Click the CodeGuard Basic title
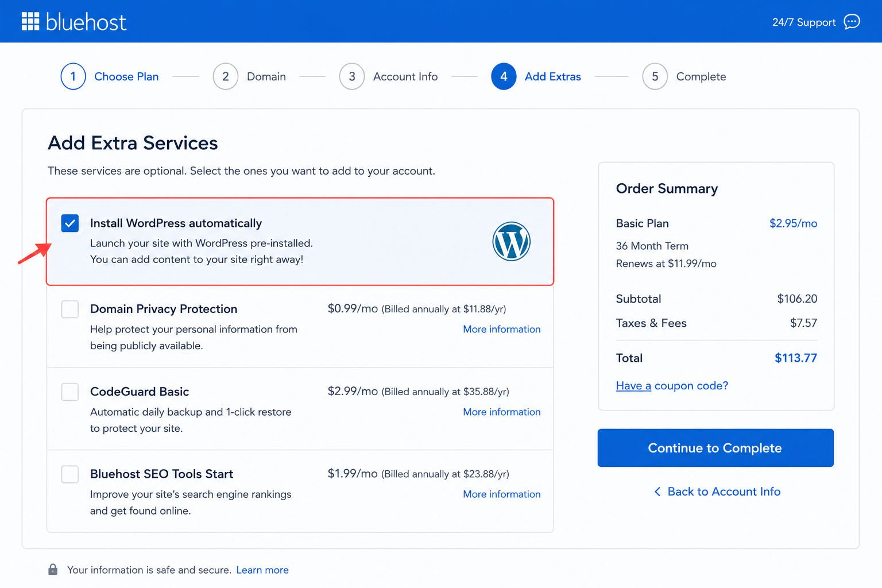882x588 pixels. (140, 392)
